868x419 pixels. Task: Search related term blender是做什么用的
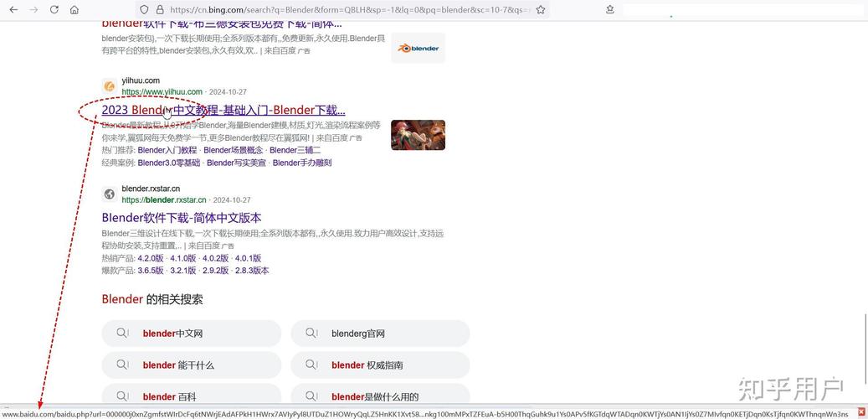380,396
